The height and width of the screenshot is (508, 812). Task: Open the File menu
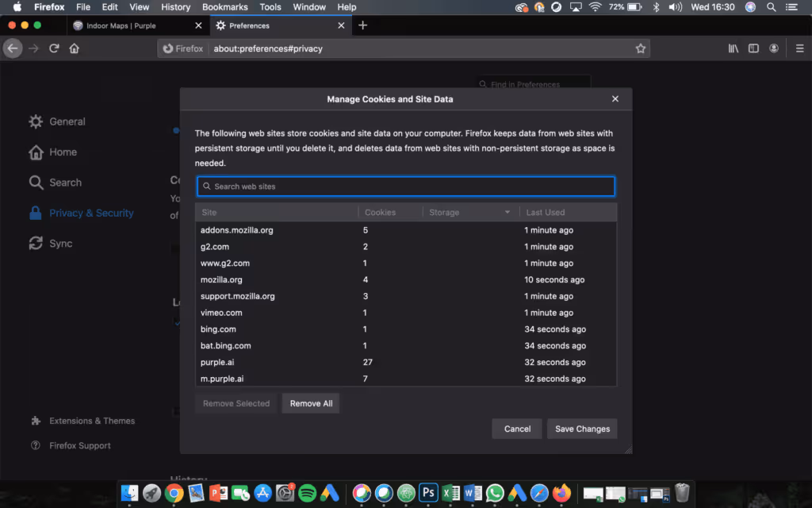pyautogui.click(x=82, y=7)
